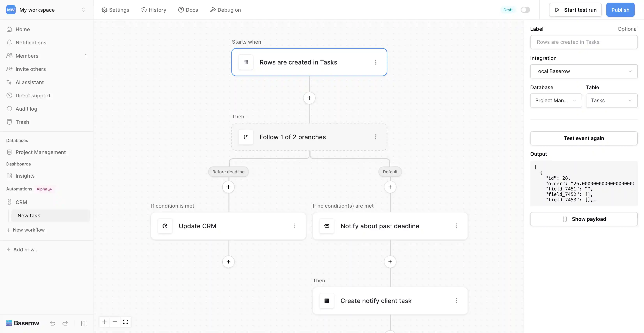Image resolution: width=644 pixels, height=333 pixels.
Task: Select the AI assistant
Action: click(29, 82)
